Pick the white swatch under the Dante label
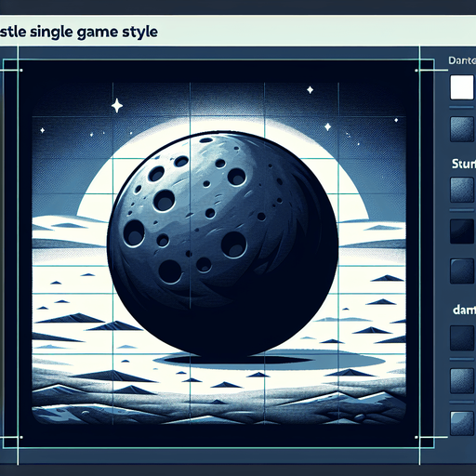476x476 pixels. coord(462,87)
